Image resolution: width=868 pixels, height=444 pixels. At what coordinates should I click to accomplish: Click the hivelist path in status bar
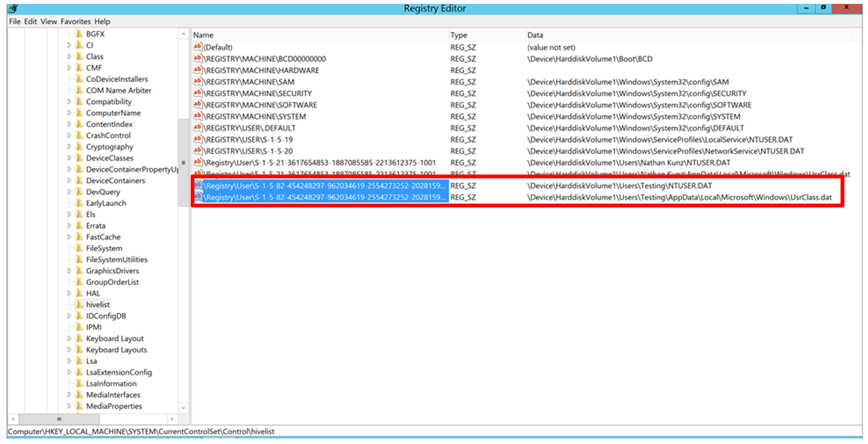point(141,431)
